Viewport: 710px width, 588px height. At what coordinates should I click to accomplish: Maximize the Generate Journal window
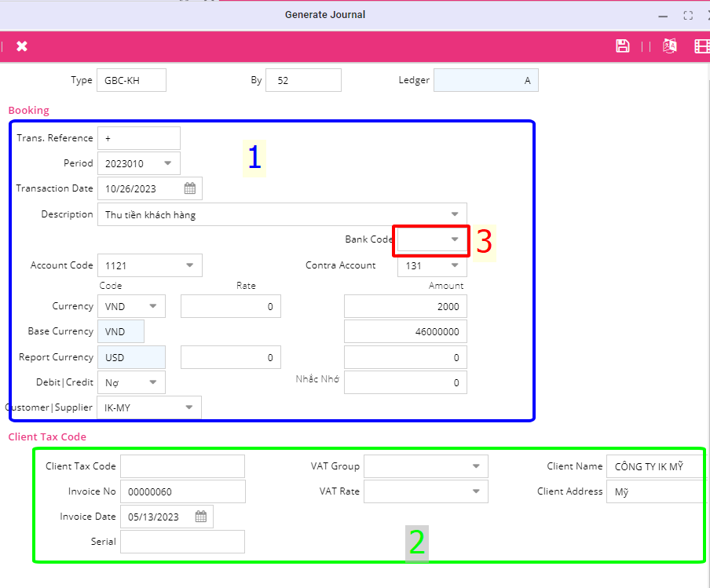(x=688, y=15)
